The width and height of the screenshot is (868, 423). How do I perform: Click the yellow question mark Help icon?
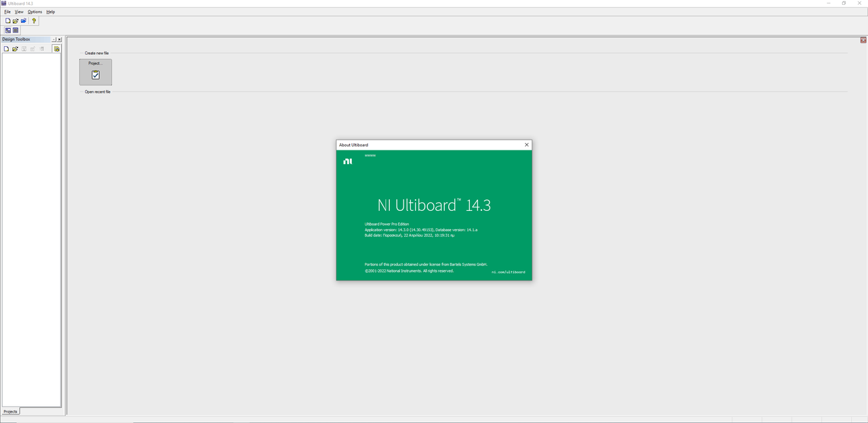coord(34,21)
